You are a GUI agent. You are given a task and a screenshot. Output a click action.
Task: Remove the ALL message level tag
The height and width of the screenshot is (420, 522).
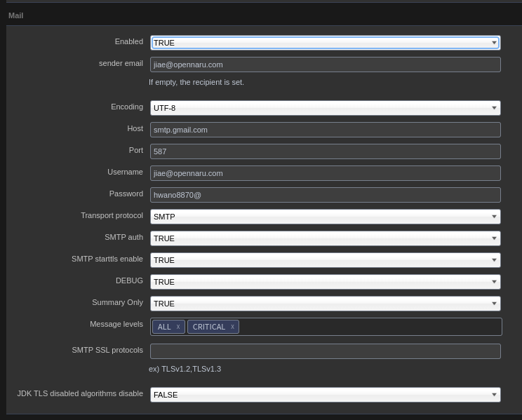pos(178,327)
